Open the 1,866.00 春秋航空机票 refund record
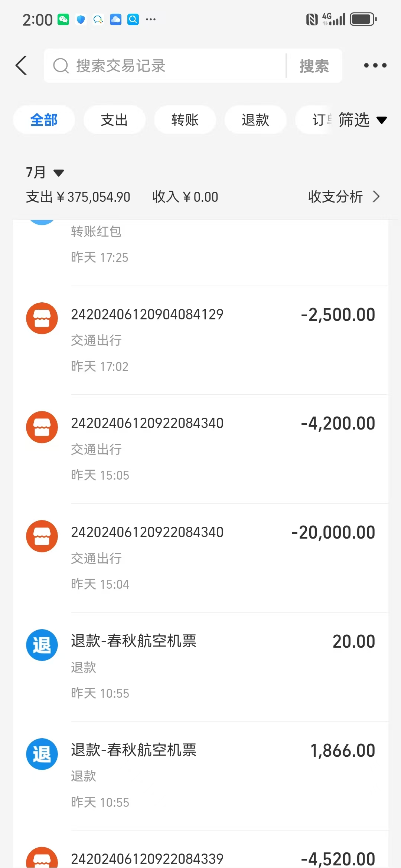 click(x=223, y=775)
